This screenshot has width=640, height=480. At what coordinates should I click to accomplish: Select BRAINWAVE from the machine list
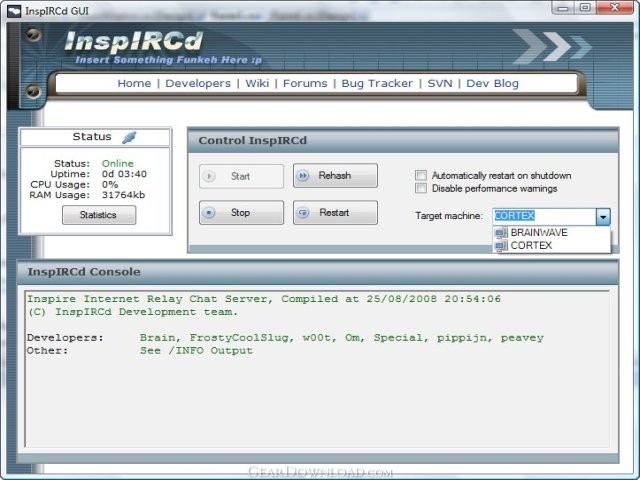551,233
